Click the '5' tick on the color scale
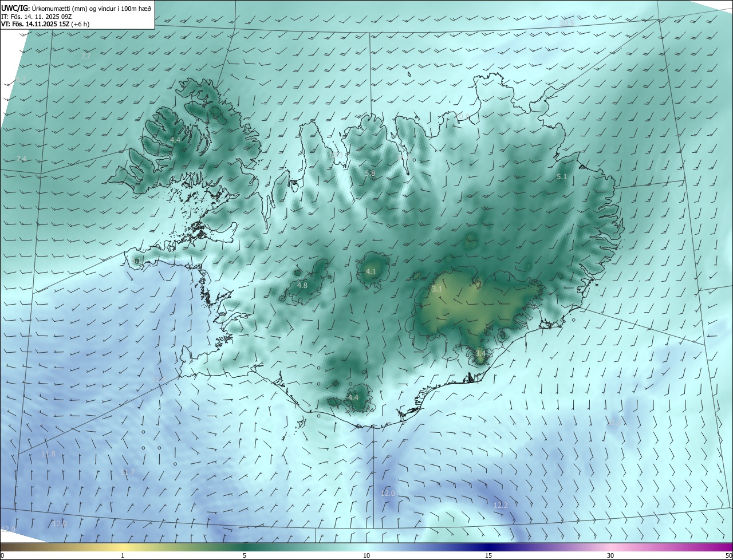 [x=245, y=556]
